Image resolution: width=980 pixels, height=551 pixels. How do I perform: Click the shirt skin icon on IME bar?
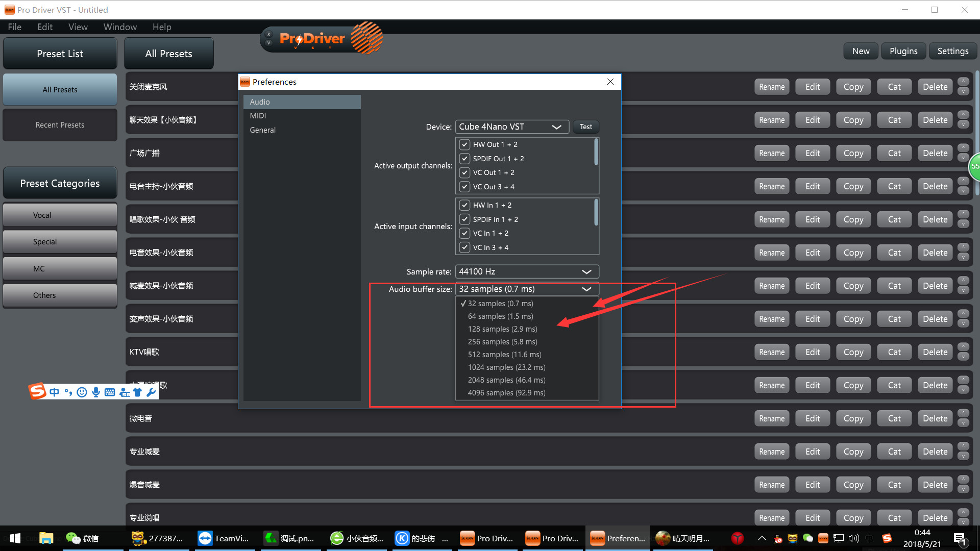(x=137, y=392)
